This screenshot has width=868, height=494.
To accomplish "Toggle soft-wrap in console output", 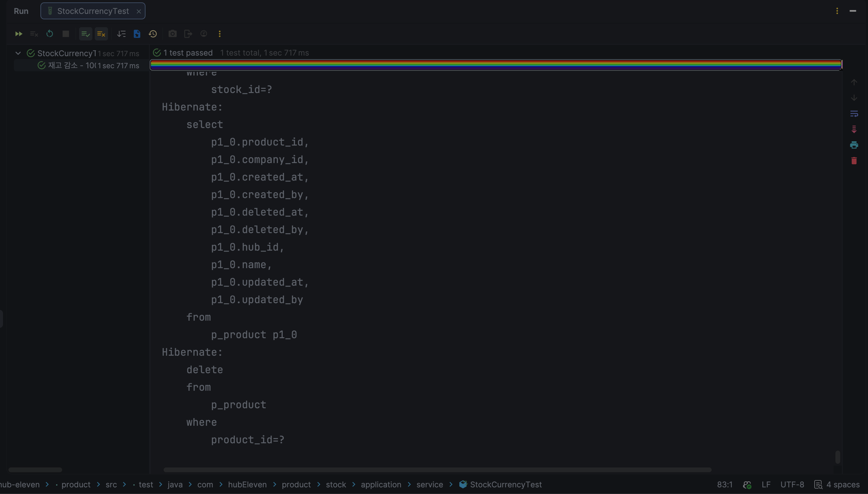I will coord(854,114).
